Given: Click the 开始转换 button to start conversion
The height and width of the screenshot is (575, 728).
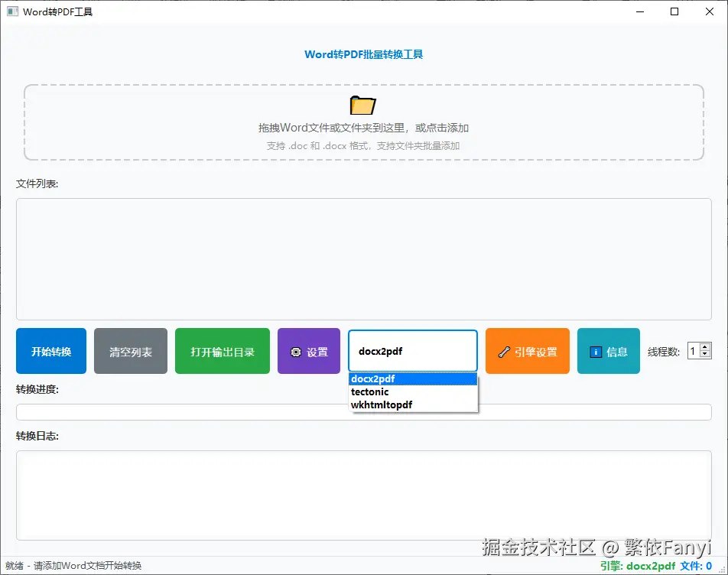Looking at the screenshot, I should pos(50,351).
